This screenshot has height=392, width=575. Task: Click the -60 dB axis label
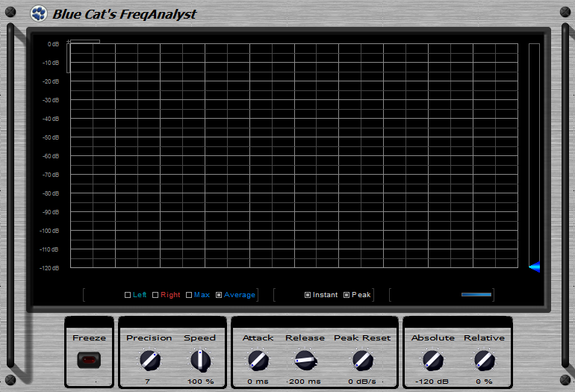pyautogui.click(x=51, y=156)
